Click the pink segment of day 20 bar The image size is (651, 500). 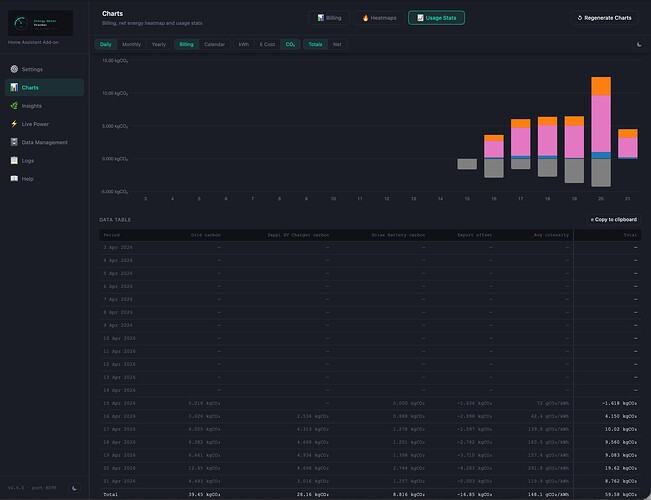[x=601, y=124]
